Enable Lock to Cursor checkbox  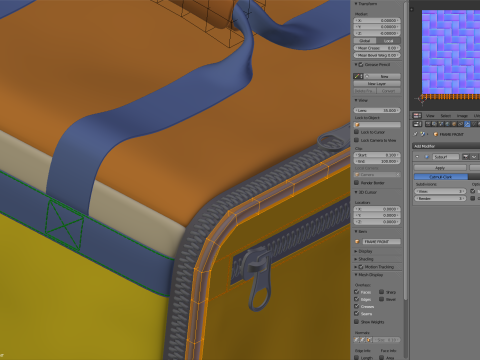click(x=357, y=132)
